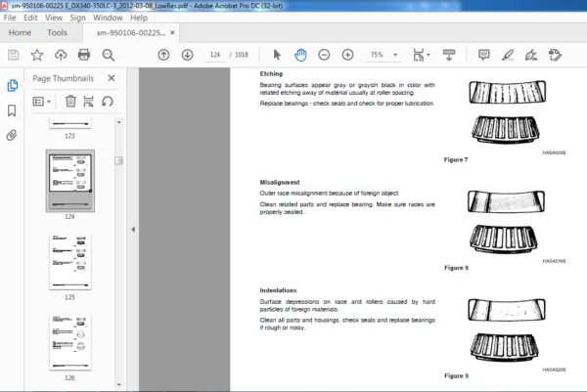
Task: Open the View menu
Action: pyautogui.click(x=54, y=18)
